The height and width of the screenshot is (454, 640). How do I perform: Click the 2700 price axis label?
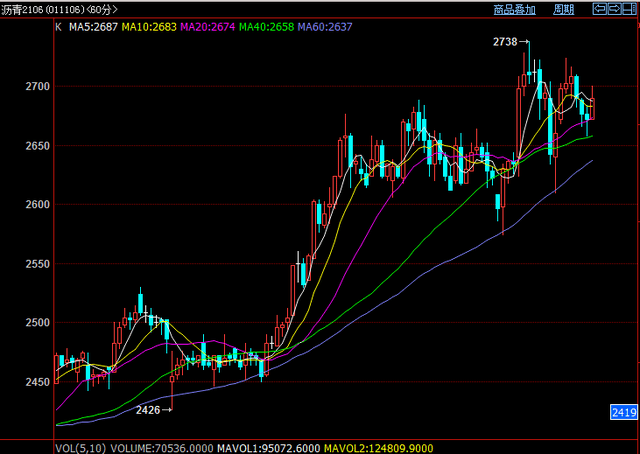[38, 86]
